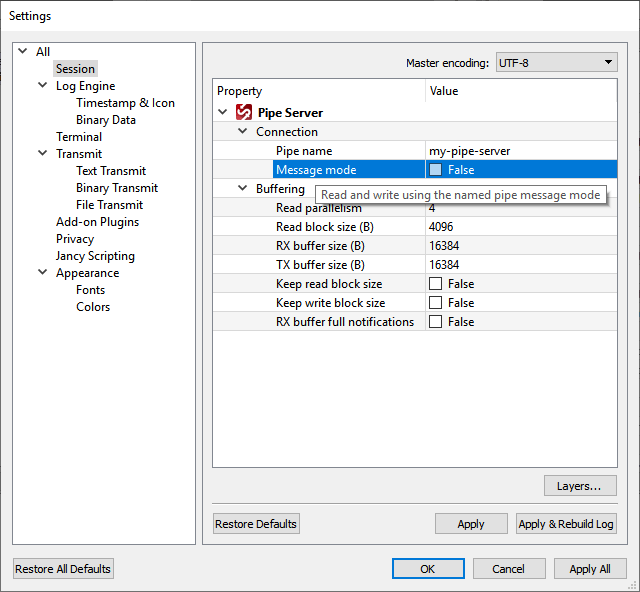Click the Pipe Server red icon

click(x=244, y=112)
